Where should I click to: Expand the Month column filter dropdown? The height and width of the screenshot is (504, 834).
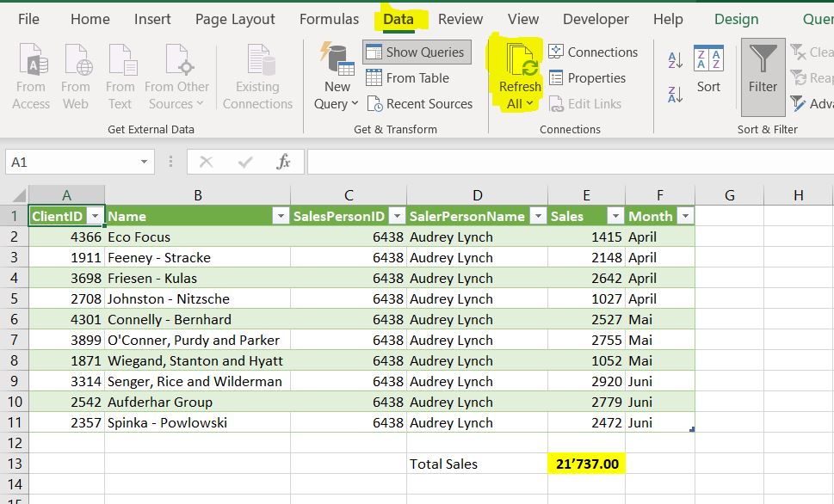pos(684,217)
